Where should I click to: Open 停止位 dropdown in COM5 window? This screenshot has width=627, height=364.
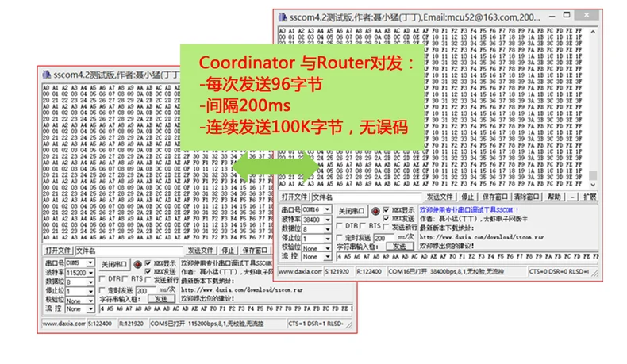coord(90,291)
